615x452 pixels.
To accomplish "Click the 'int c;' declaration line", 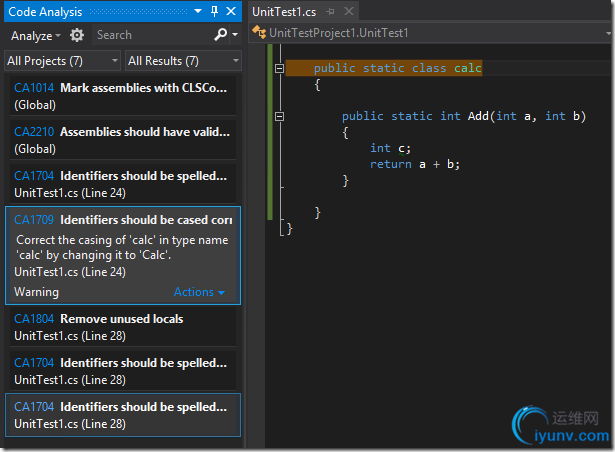I will point(390,148).
